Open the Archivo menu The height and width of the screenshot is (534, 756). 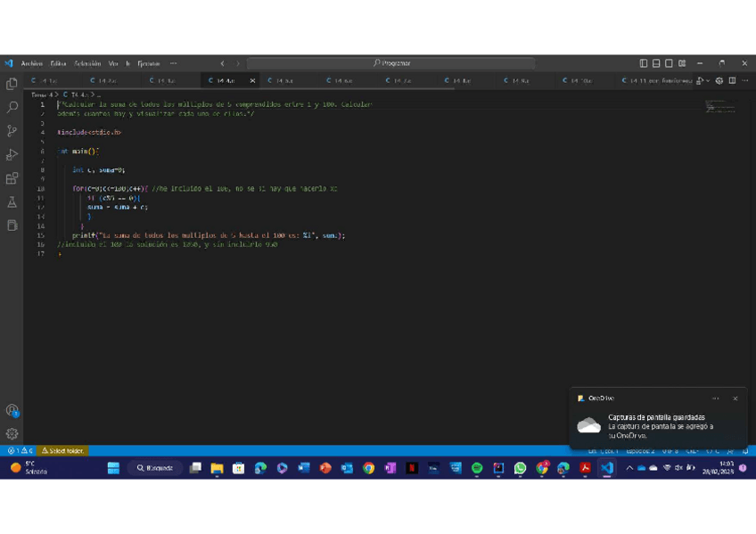click(x=31, y=63)
